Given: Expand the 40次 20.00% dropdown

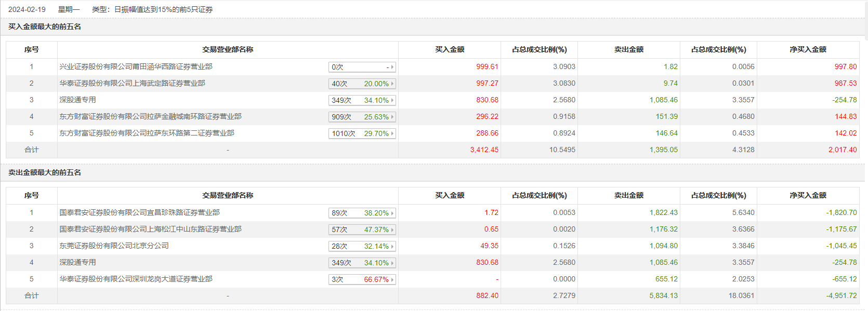Looking at the screenshot, I should 362,84.
